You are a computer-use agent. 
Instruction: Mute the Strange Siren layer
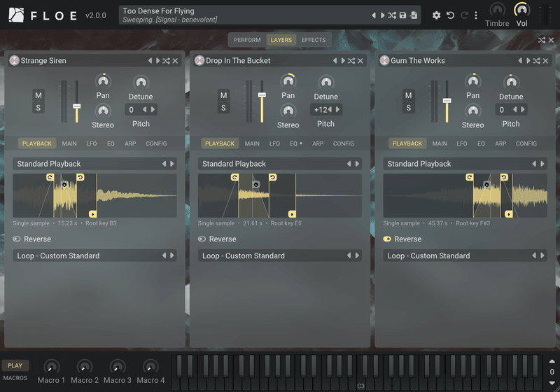point(38,95)
